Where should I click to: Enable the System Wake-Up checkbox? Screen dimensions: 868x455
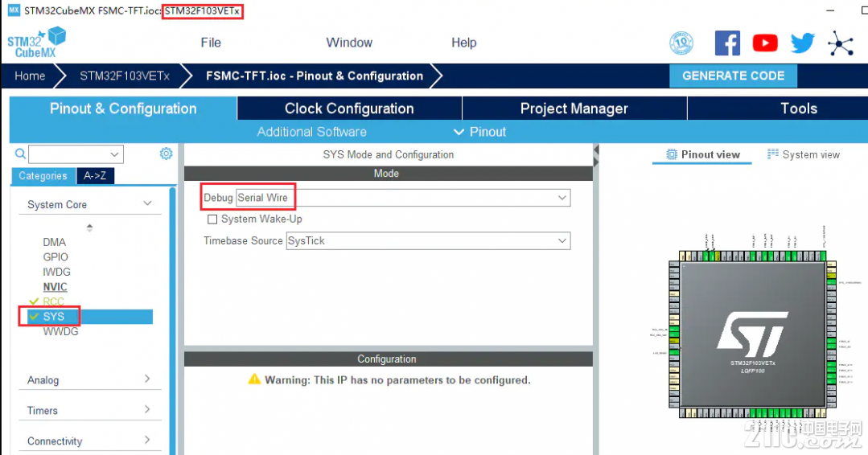pyautogui.click(x=212, y=219)
